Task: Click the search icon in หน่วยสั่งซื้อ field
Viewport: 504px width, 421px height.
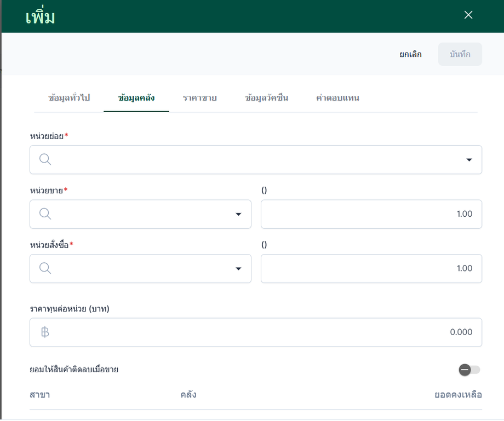Action: click(x=45, y=268)
